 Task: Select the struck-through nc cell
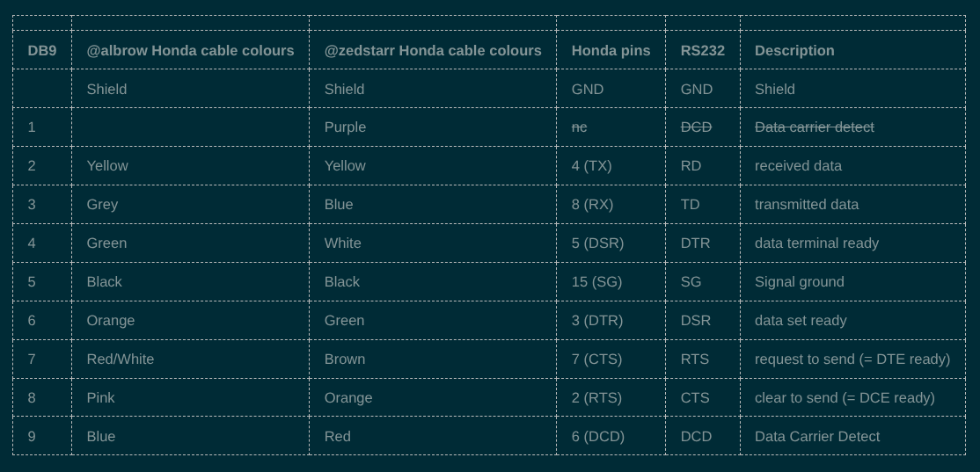click(x=579, y=127)
